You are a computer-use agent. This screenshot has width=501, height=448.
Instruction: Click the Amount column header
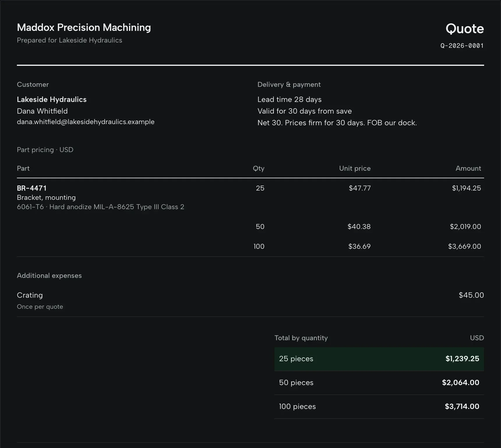[468, 168]
